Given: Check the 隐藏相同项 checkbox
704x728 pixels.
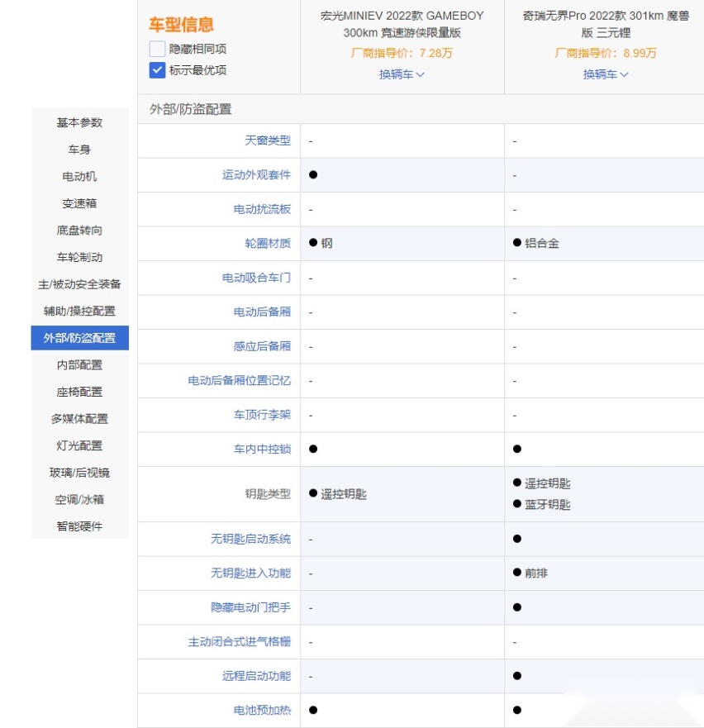Looking at the screenshot, I should [x=157, y=49].
